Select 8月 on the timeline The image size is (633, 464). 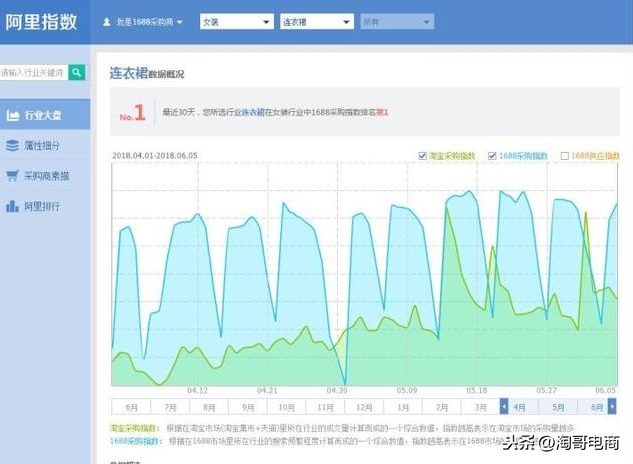point(209,407)
